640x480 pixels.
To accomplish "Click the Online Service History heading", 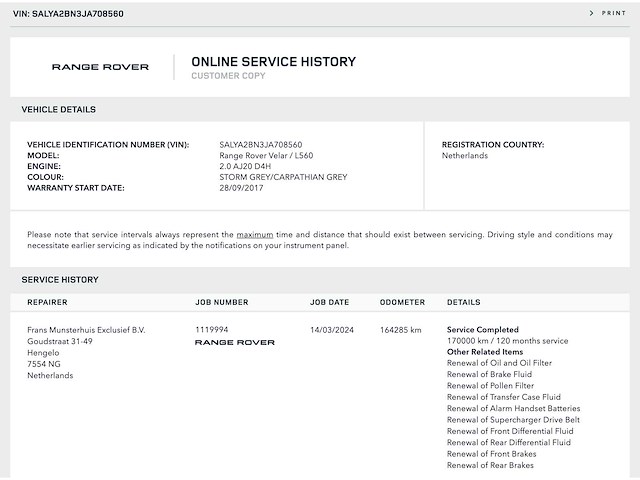I will pos(273,62).
